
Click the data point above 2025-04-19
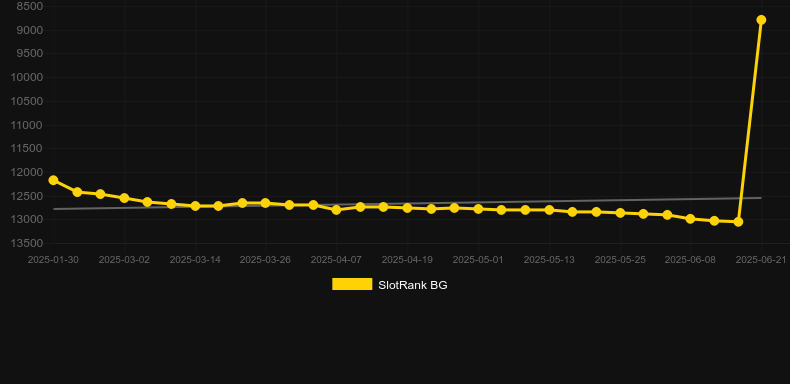pos(407,208)
